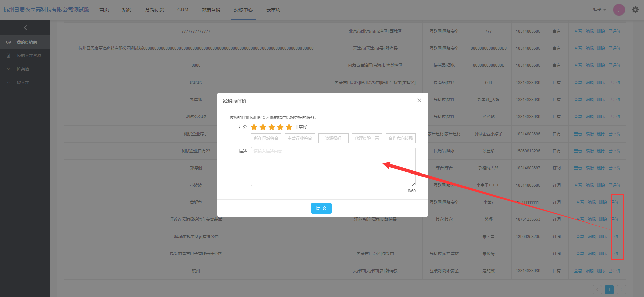Open the CRM menu tab
The image size is (644, 297).
tap(183, 10)
